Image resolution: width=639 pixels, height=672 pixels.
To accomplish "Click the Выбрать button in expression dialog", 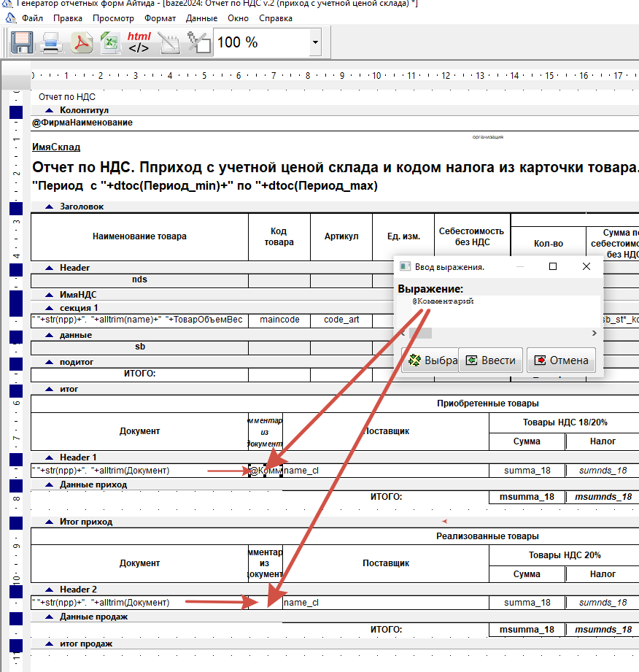I will (x=430, y=360).
